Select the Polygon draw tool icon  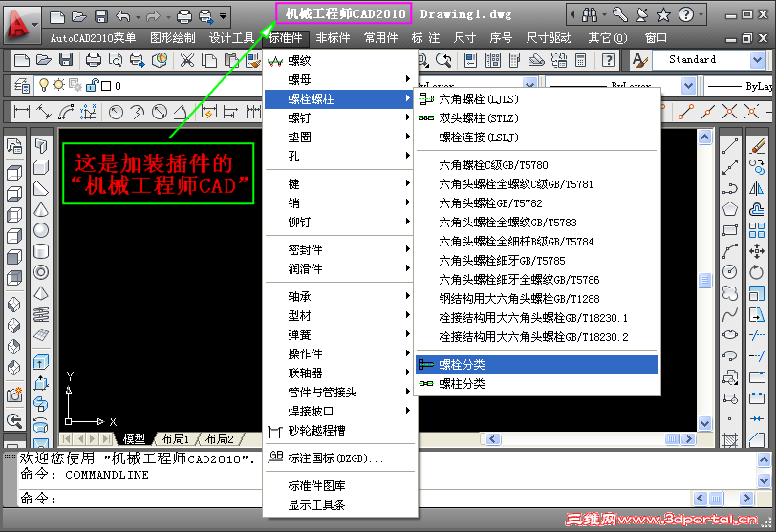(730, 209)
